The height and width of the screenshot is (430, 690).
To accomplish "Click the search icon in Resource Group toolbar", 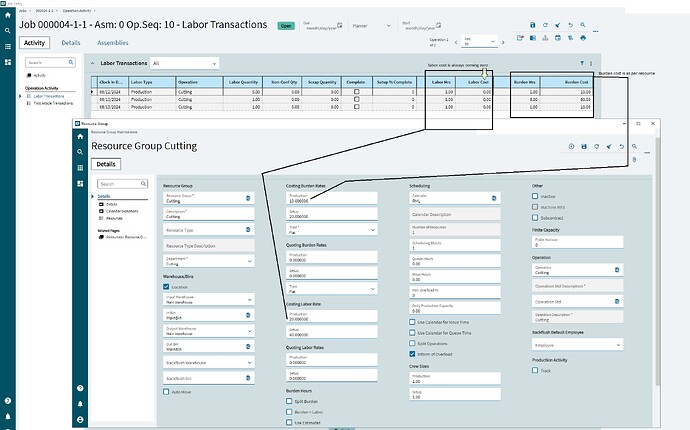I will [634, 147].
